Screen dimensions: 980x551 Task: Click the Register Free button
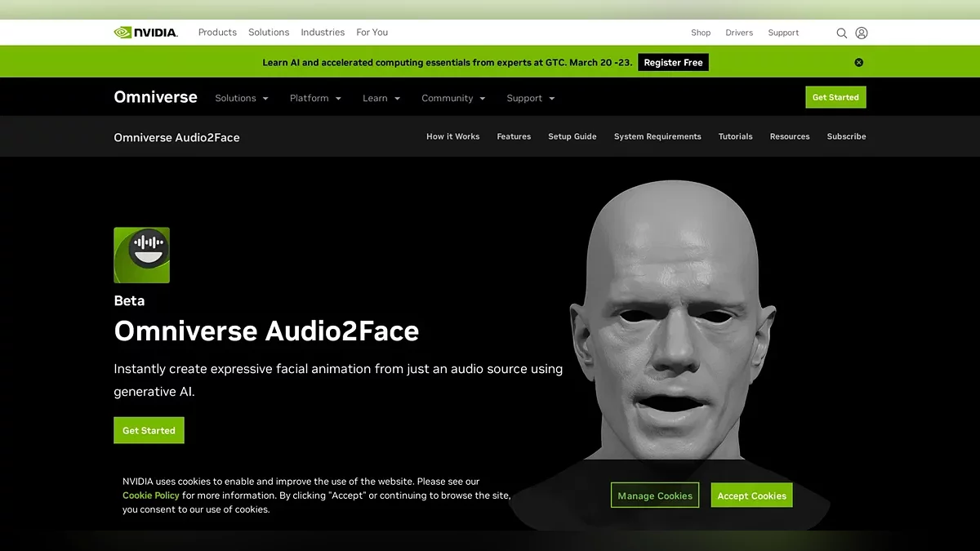pos(673,63)
